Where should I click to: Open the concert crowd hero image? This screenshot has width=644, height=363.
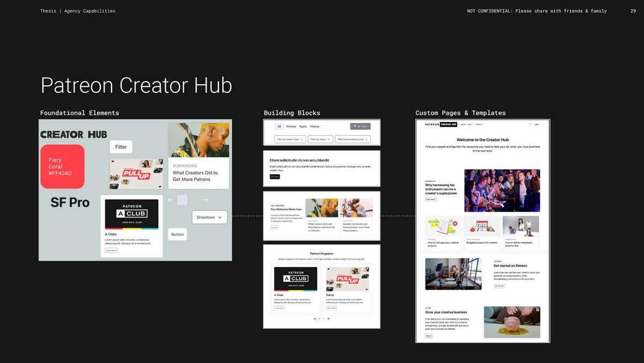[502, 191]
